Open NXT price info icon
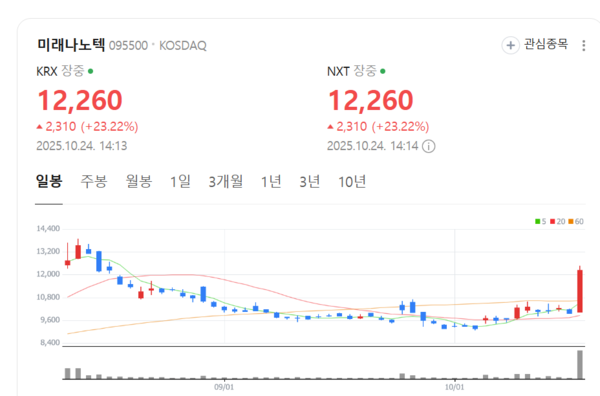 point(429,146)
